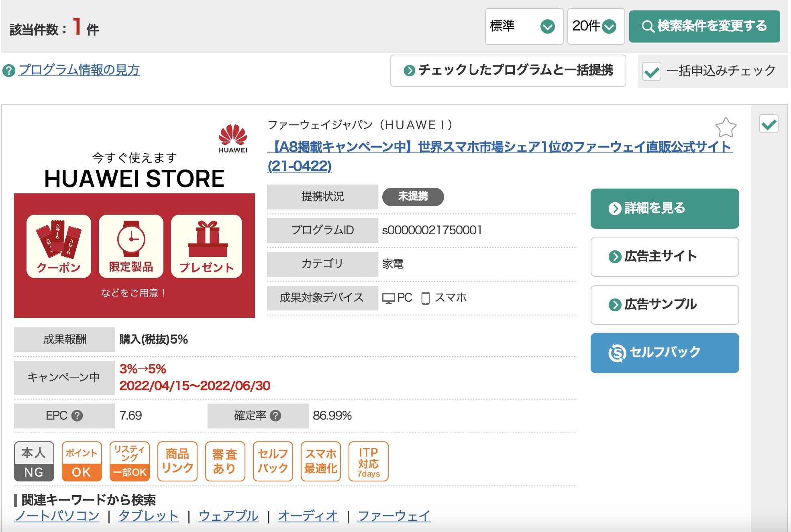Open the 広告主サイト button
Image resolution: width=791 pixels, height=532 pixels.
coord(665,257)
